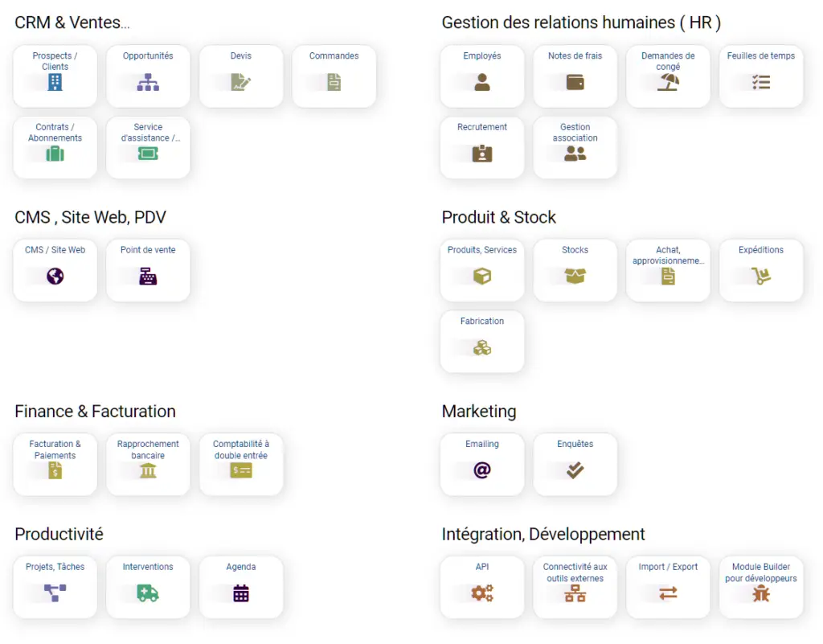The width and height of the screenshot is (823, 644).
Task: Open Point de vente cash register icon
Action: [x=148, y=277]
